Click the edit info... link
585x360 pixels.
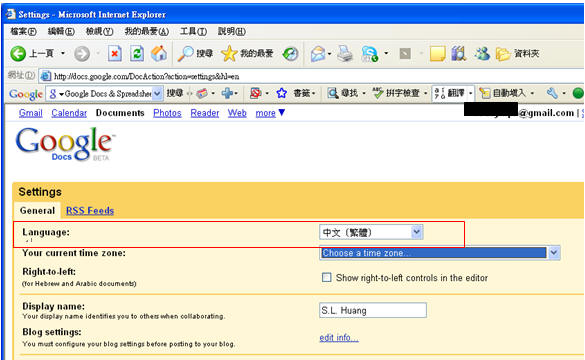[x=339, y=337]
